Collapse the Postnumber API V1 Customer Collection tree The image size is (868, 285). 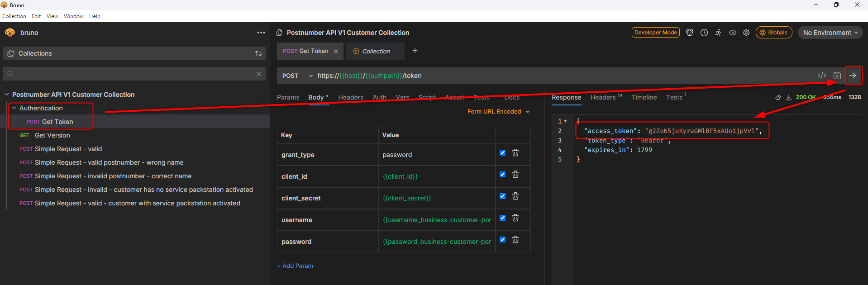(x=7, y=95)
